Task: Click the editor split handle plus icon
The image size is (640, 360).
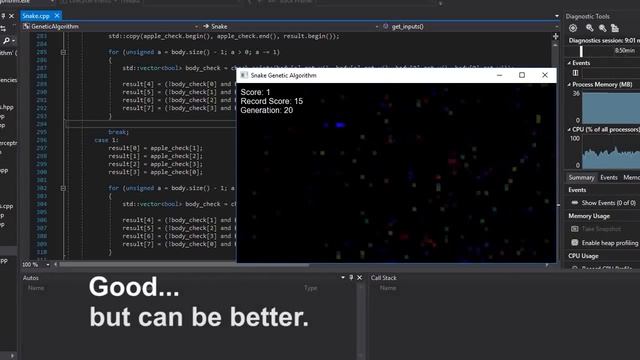Action: click(556, 36)
